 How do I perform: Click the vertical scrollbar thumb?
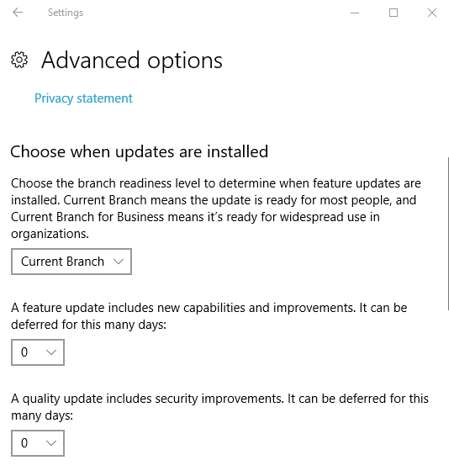pyautogui.click(x=448, y=234)
